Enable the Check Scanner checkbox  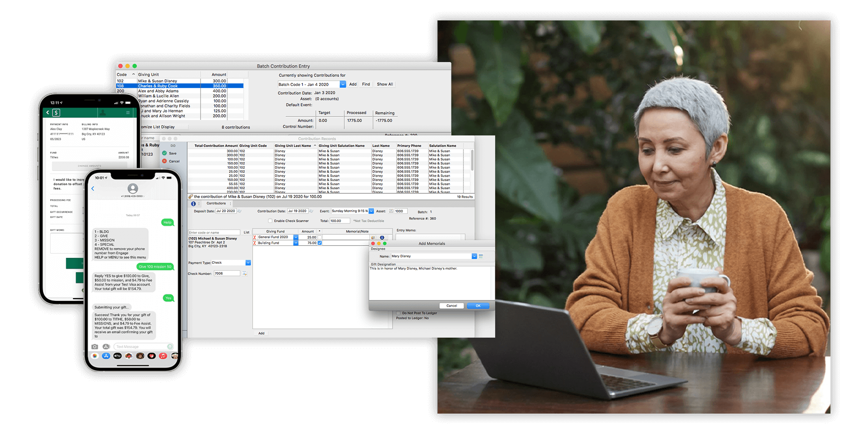[x=270, y=221]
